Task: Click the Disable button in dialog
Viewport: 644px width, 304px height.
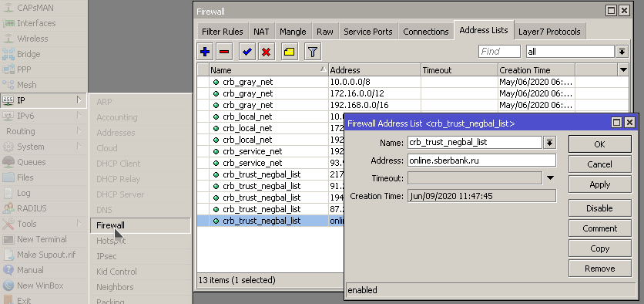Action: [x=599, y=208]
